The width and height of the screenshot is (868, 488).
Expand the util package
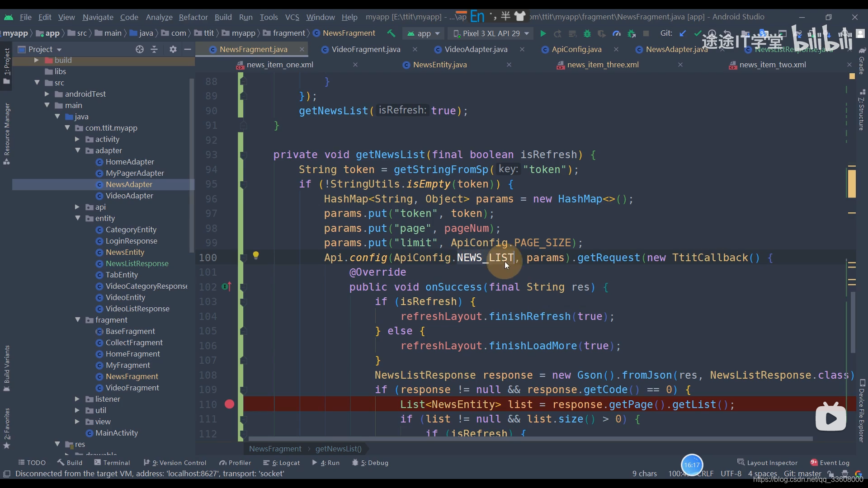[x=77, y=410]
